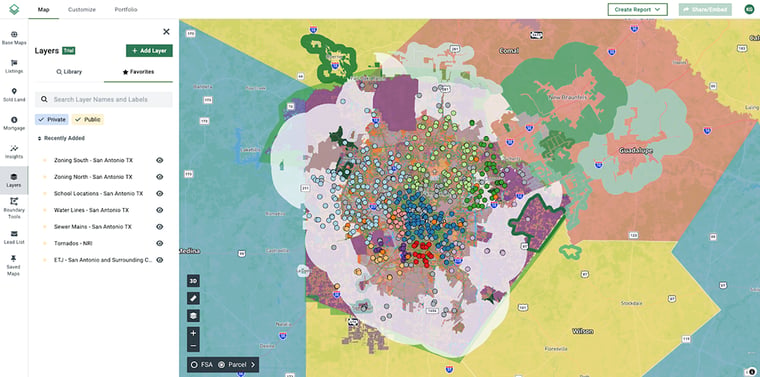The height and width of the screenshot is (377, 760).
Task: Hide Sewer Mains layer
Action: pos(159,227)
